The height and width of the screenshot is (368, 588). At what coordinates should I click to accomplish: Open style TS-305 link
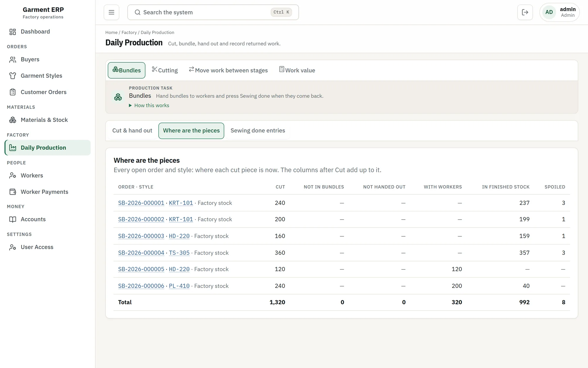(x=179, y=253)
